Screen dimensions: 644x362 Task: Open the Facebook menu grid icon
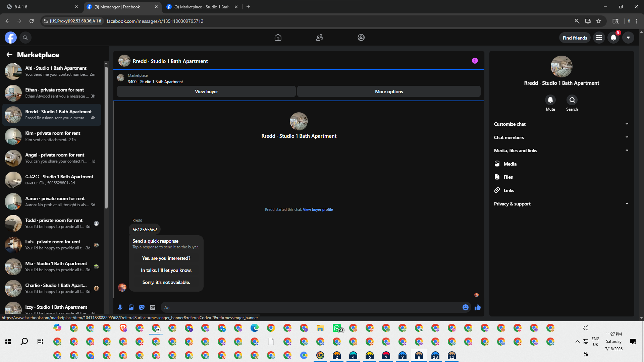click(x=599, y=38)
